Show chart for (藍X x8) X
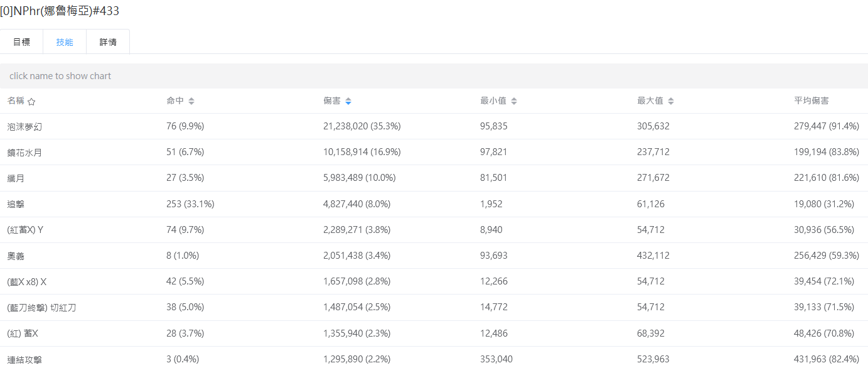Viewport: 868px width, 368px height. tap(26, 282)
